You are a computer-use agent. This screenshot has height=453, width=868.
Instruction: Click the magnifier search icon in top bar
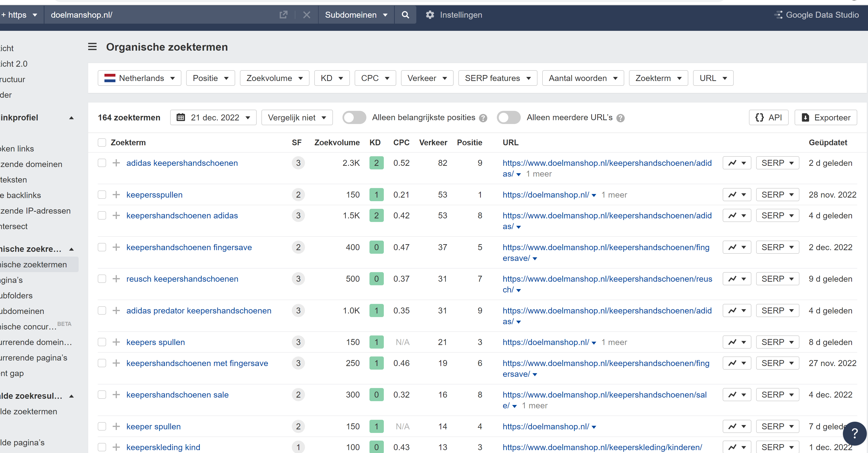(x=405, y=15)
